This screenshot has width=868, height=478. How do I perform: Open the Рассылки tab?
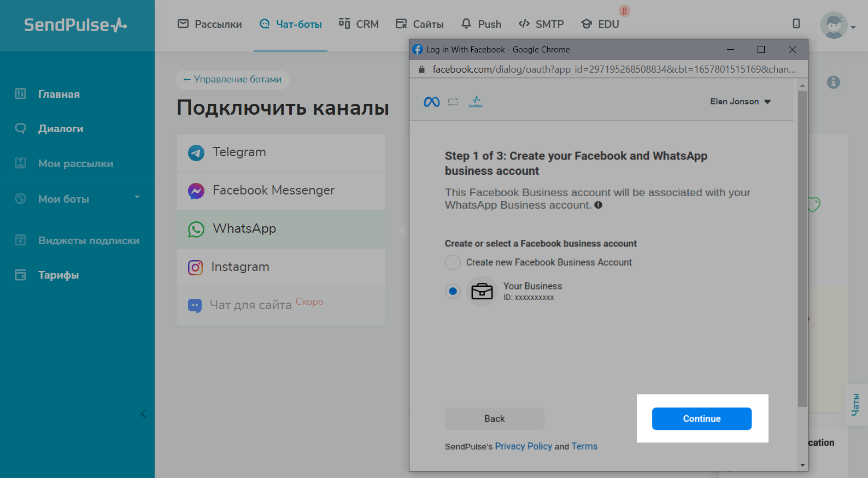(210, 24)
